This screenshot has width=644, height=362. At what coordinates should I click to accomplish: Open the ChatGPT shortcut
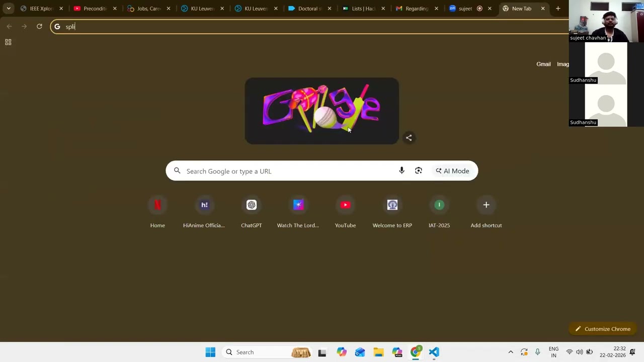pos(252,212)
